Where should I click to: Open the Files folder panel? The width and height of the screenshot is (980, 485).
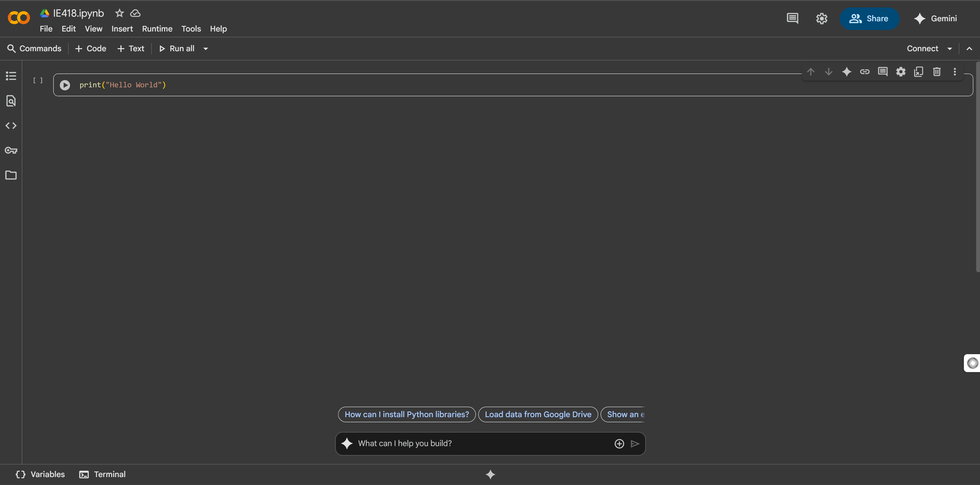click(x=11, y=175)
